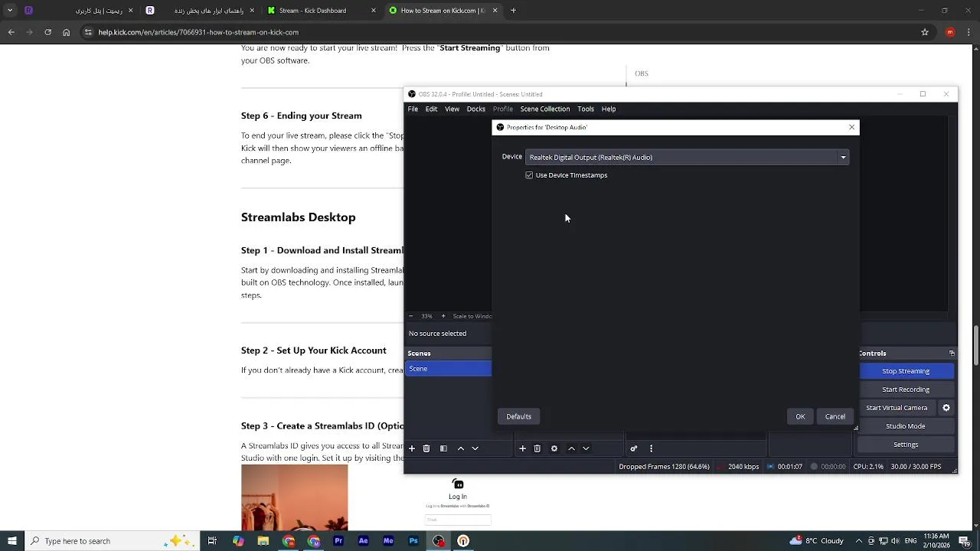Show hidden system tray icons chevron
Viewport: 980px width, 551px height.
coord(858,541)
